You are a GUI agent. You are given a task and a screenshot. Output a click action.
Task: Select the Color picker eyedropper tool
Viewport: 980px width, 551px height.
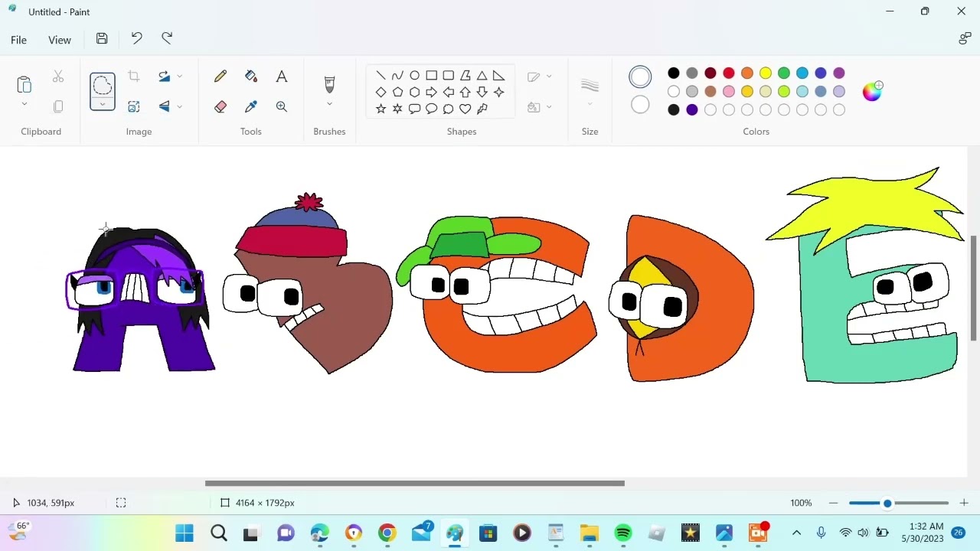click(x=251, y=107)
